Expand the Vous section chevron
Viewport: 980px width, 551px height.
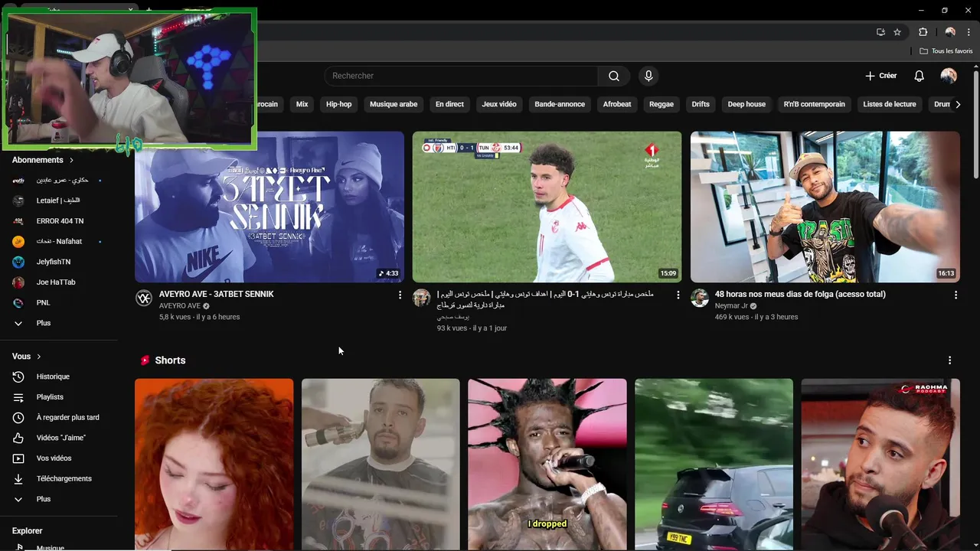pos(39,357)
